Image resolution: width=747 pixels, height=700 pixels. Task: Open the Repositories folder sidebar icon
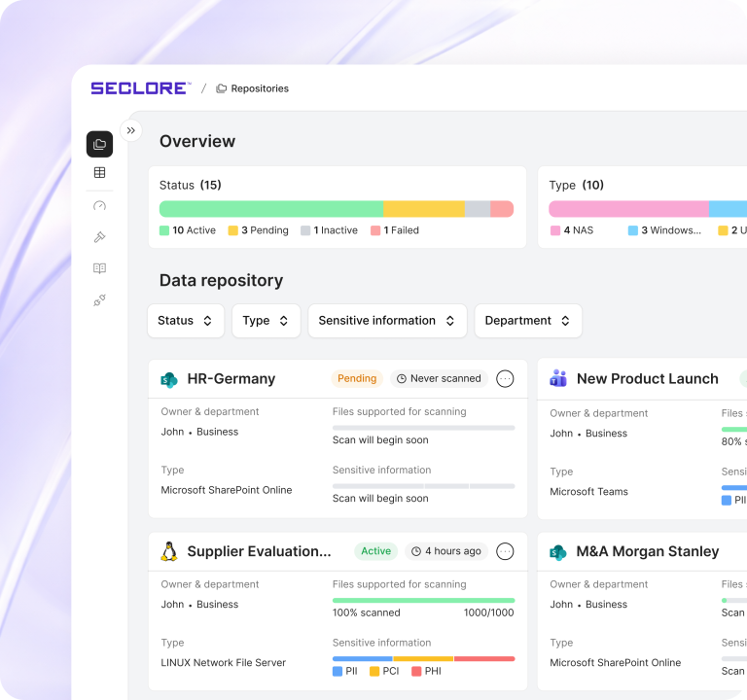click(99, 145)
